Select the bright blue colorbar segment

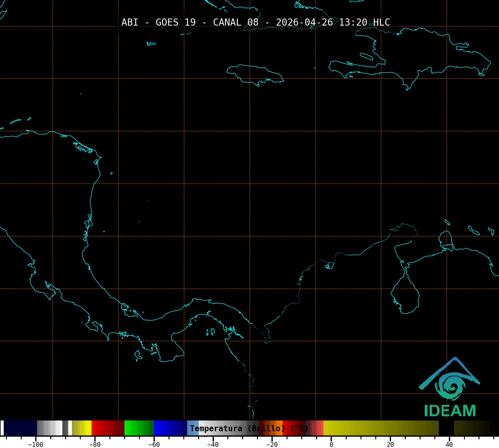tap(170, 428)
